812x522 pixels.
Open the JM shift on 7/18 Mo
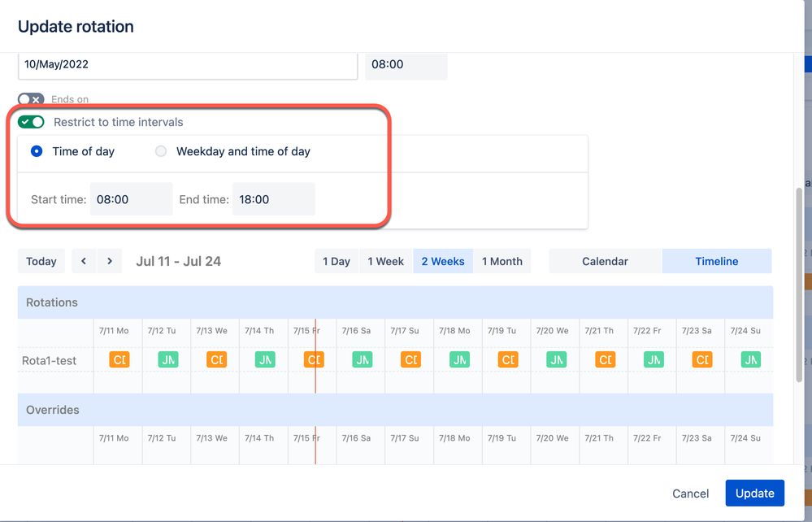[x=459, y=359]
